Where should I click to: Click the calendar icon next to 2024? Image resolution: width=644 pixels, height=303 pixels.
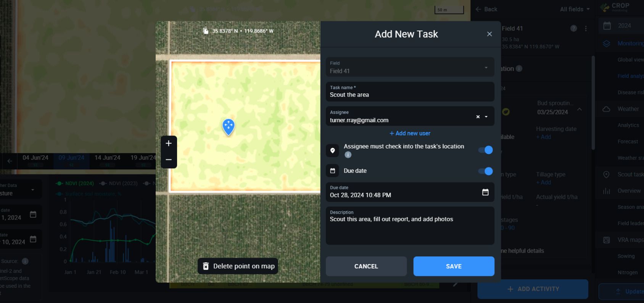coord(607,26)
